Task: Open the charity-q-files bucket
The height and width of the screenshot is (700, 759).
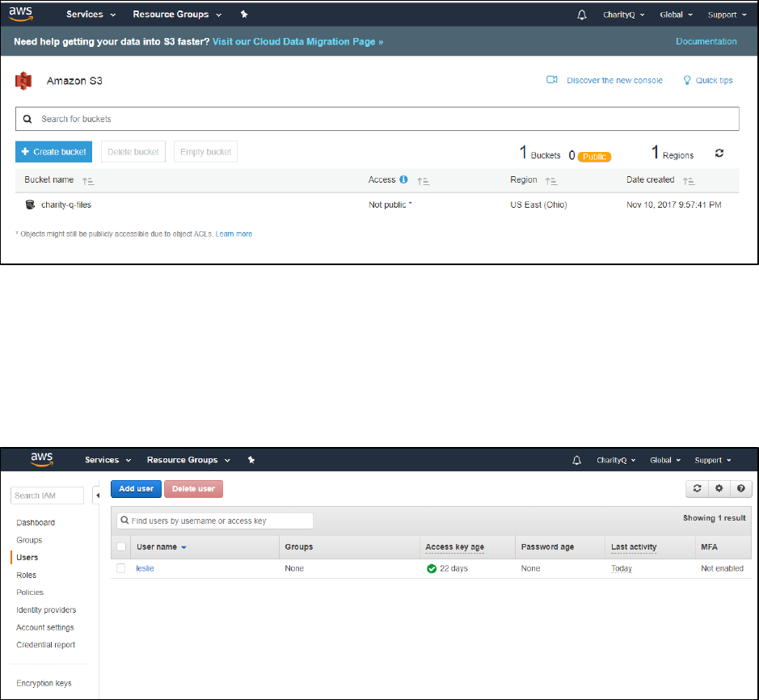Action: click(66, 205)
